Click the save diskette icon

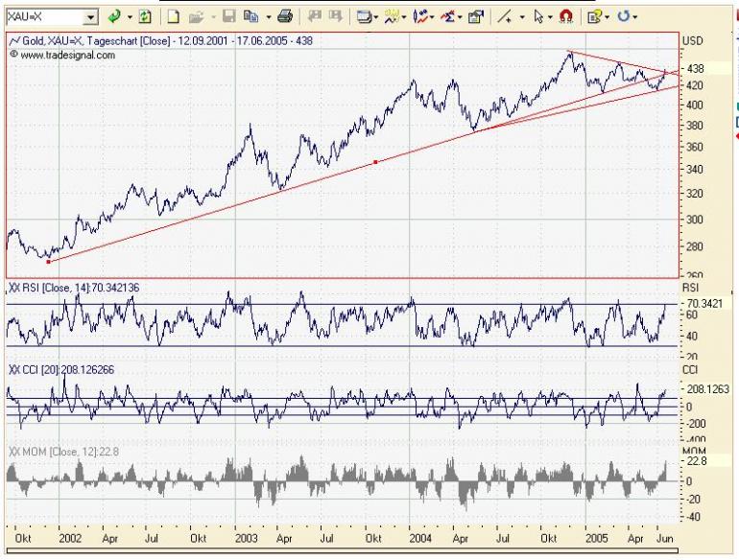229,17
